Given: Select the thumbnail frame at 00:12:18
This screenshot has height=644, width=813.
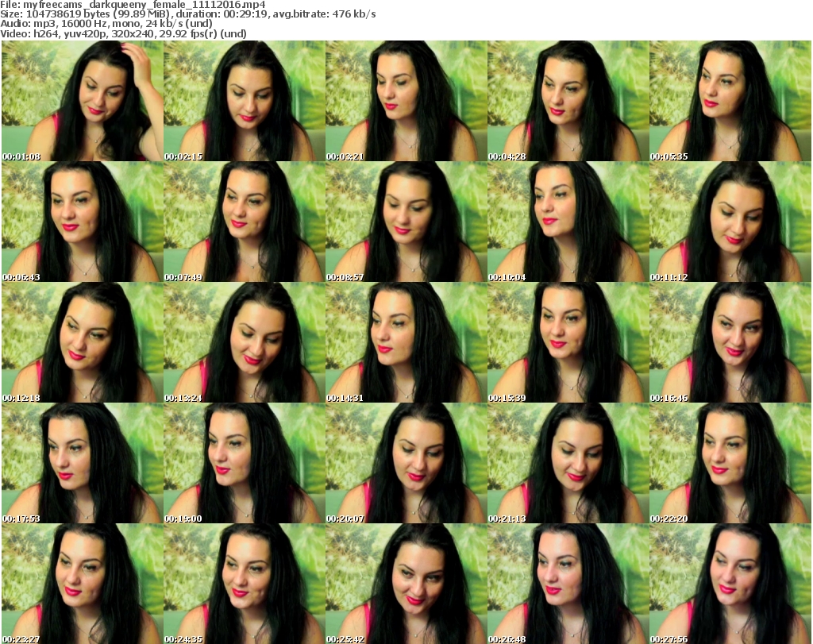Looking at the screenshot, I should [x=83, y=343].
